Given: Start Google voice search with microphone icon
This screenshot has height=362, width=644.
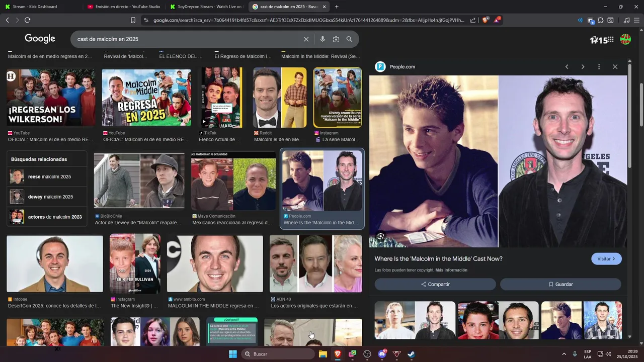Looking at the screenshot, I should coord(323,39).
